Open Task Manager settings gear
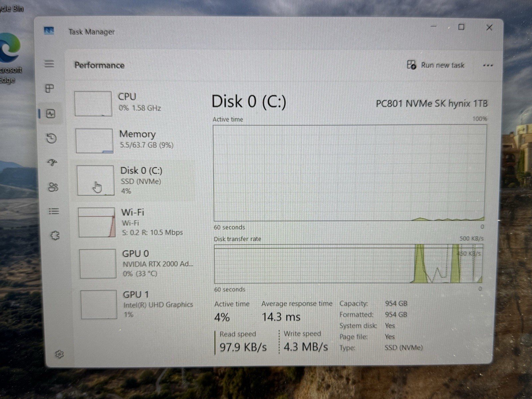This screenshot has height=399, width=532. [60, 354]
